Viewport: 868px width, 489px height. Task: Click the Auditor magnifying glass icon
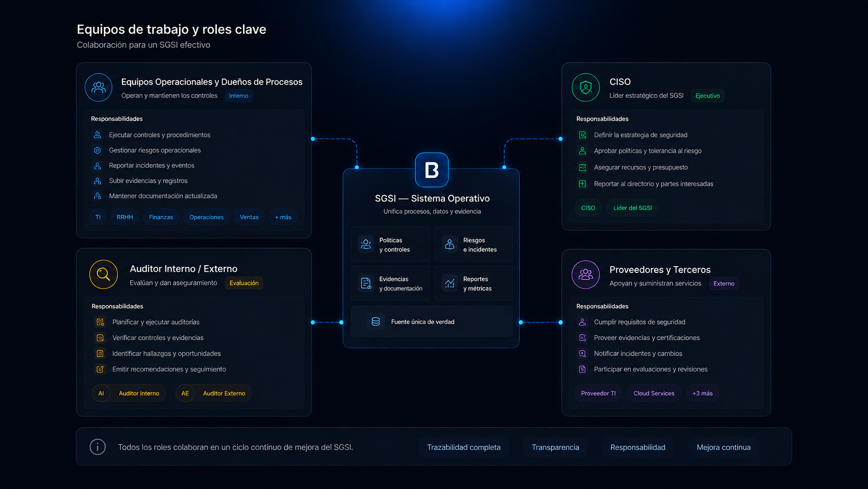[x=103, y=274]
